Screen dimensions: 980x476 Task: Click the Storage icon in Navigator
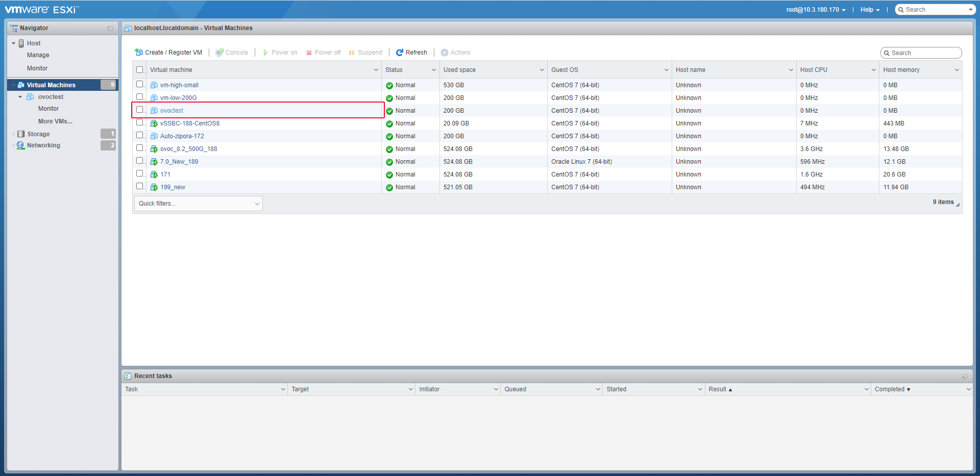21,134
